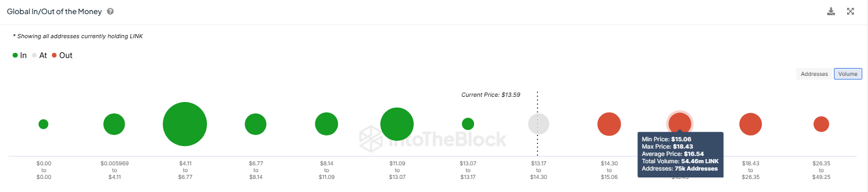Select the green bubble for $0.005969 to $4.11
This screenshot has height=192, width=868.
click(x=114, y=124)
